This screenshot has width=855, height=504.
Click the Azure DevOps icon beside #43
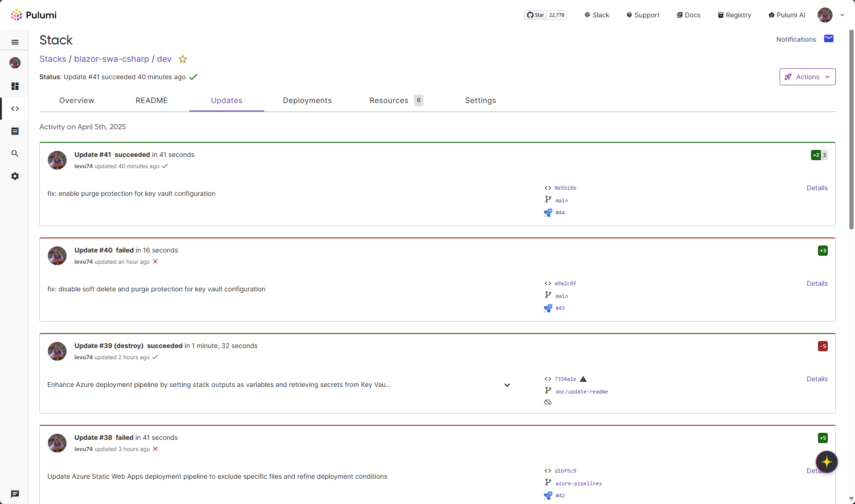coord(548,308)
